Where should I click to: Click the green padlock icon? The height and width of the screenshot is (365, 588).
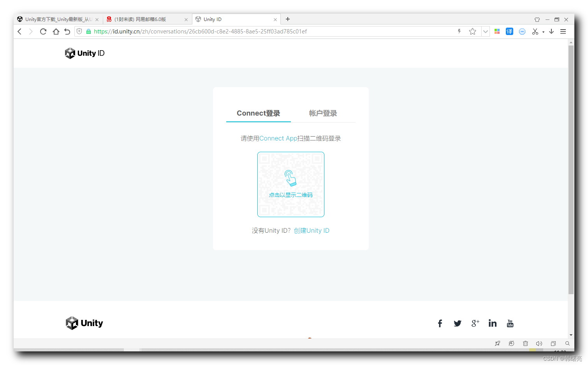click(x=88, y=32)
